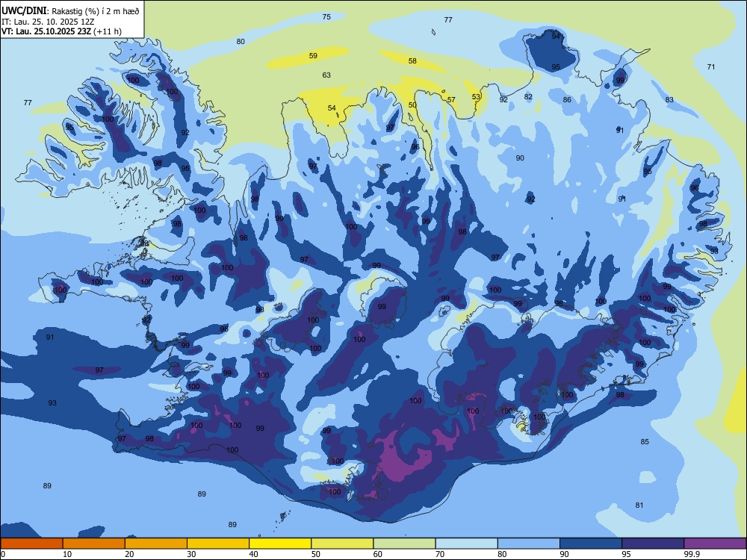Click the value 94 in the northeast peninsula

(556, 36)
